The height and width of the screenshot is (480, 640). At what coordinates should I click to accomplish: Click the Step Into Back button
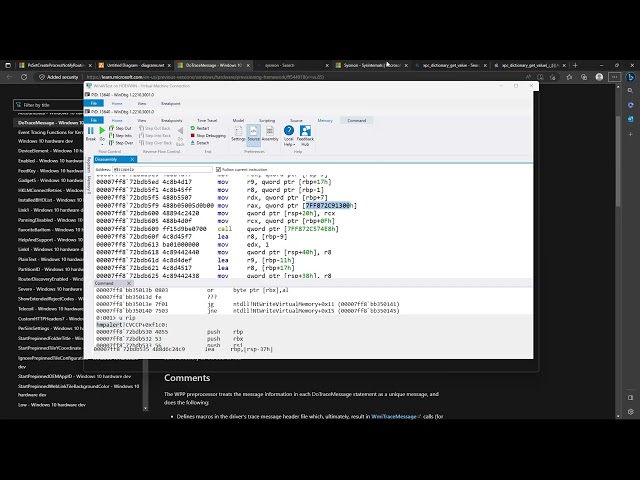point(155,136)
